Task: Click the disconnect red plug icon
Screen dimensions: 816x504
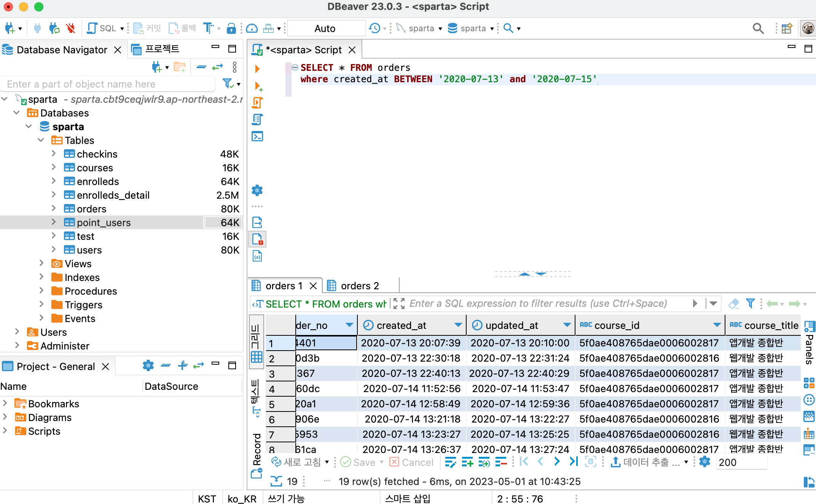Action: (x=70, y=28)
